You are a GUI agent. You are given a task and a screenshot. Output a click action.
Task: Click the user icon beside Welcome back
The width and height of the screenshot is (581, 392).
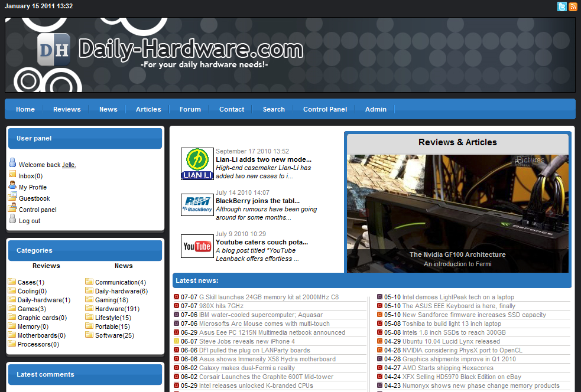pyautogui.click(x=12, y=162)
